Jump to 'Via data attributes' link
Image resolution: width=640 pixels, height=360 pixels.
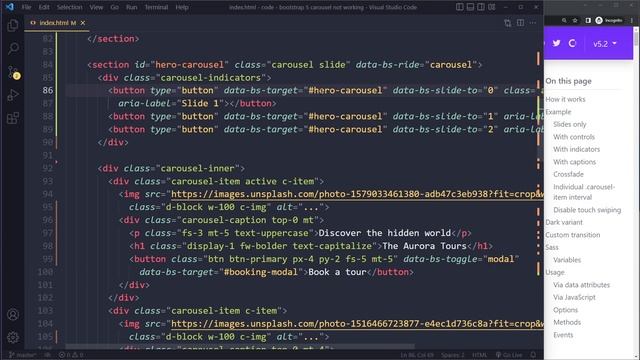[581, 285]
